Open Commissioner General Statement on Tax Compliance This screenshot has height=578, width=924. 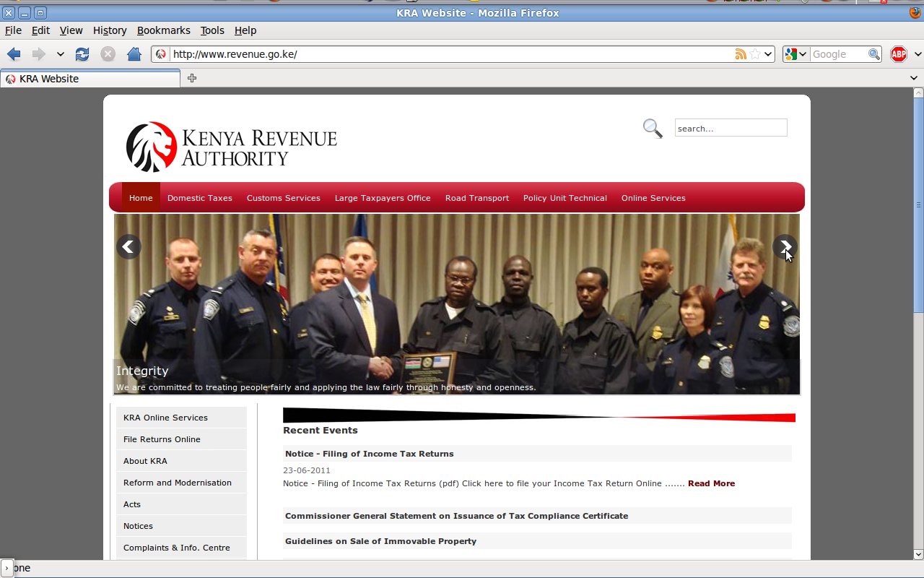pyautogui.click(x=456, y=516)
